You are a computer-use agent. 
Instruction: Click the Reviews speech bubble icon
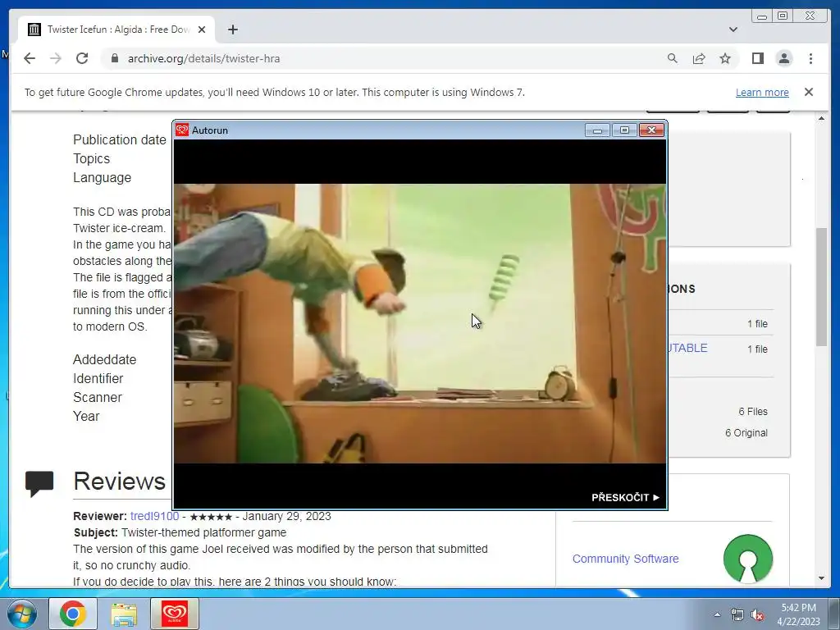[x=39, y=483]
